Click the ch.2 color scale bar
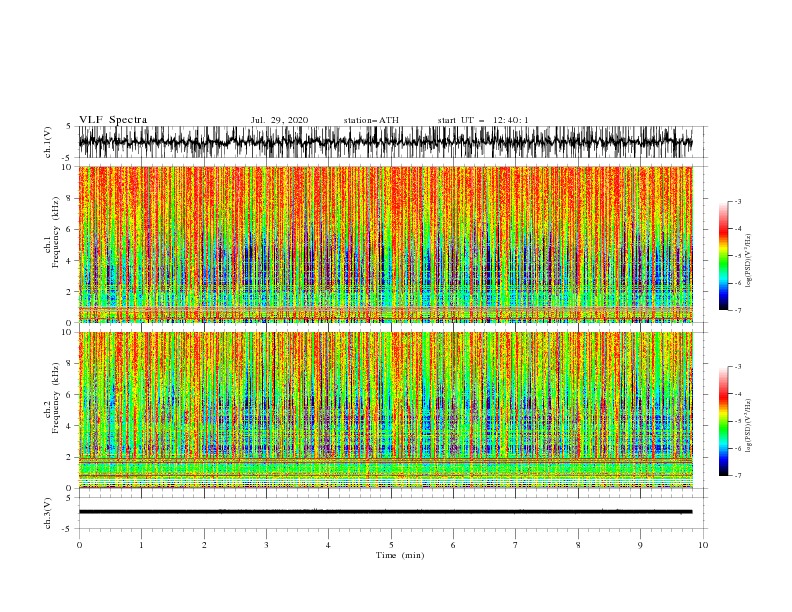This screenshot has height=612, width=792. click(724, 421)
